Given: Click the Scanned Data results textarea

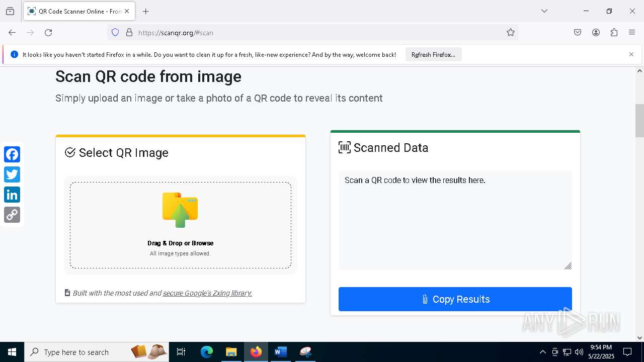Looking at the screenshot, I should click(455, 220).
